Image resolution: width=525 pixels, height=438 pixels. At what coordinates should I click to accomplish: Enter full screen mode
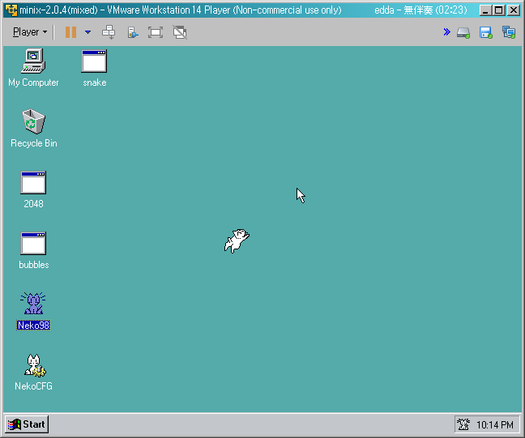tap(155, 32)
